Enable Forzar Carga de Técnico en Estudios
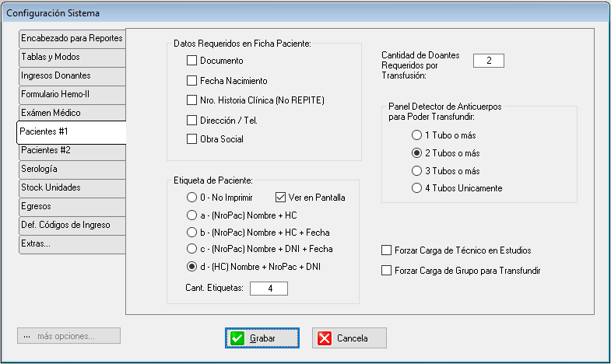Screen dimensions: 611x364 pos(387,250)
